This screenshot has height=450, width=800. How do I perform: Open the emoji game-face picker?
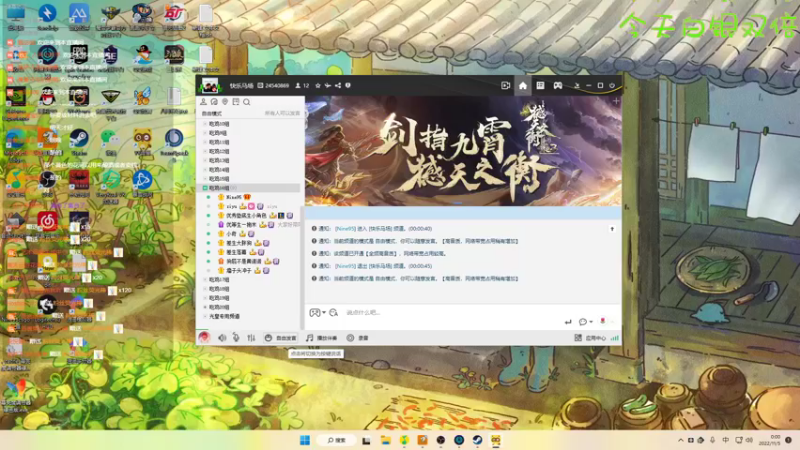(314, 312)
